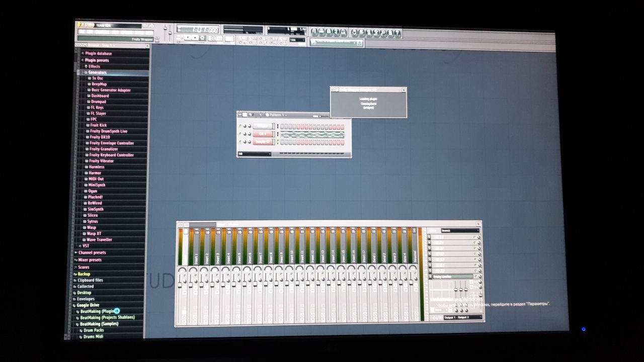
Task: Click the FL Keys generator icon in the browser
Action: click(x=88, y=108)
